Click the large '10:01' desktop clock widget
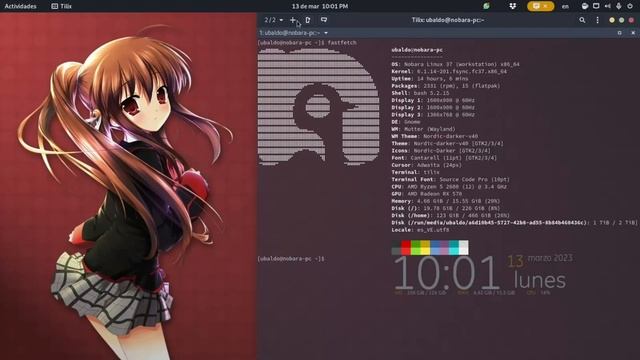Screen dimensions: 640x360 coord(447,273)
